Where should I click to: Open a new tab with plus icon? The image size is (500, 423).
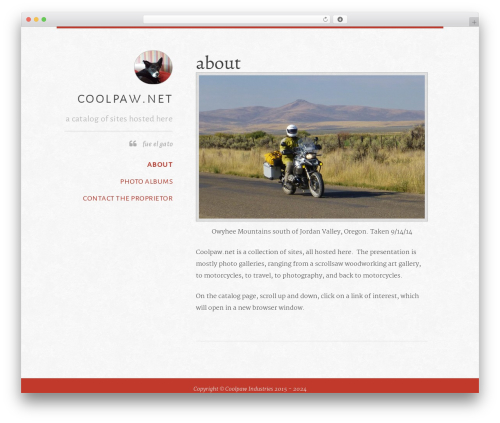click(x=474, y=22)
